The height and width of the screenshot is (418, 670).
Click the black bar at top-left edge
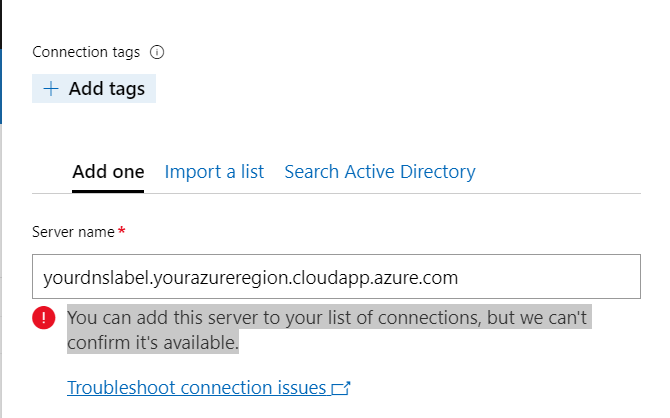(1, 24)
